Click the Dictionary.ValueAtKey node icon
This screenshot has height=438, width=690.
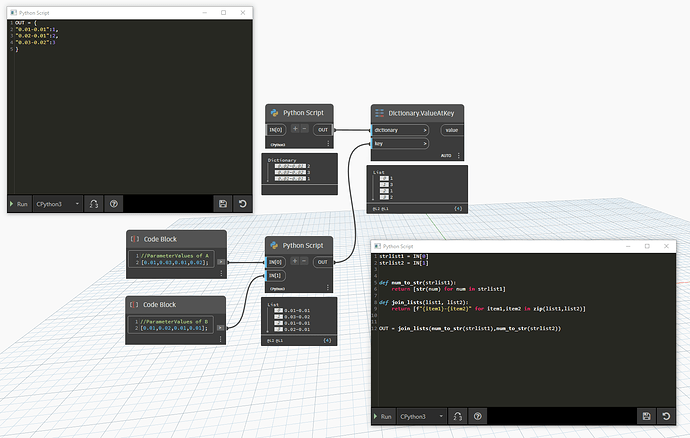coord(379,113)
